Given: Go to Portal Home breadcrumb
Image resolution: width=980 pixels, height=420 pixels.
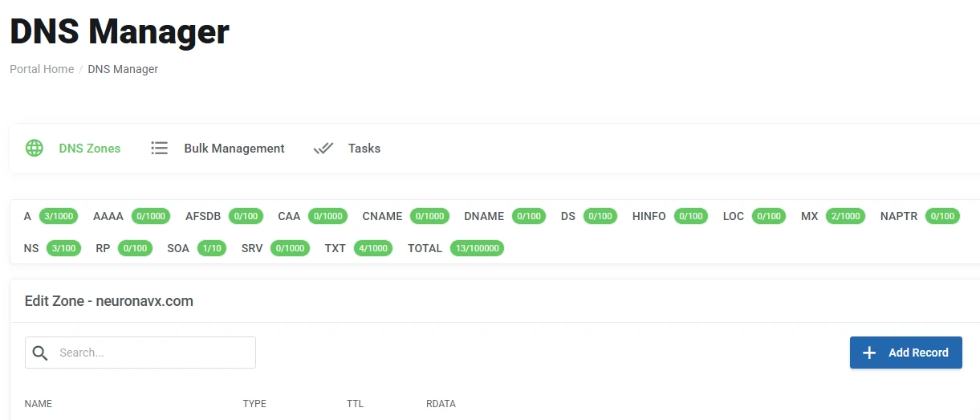Looking at the screenshot, I should [42, 69].
